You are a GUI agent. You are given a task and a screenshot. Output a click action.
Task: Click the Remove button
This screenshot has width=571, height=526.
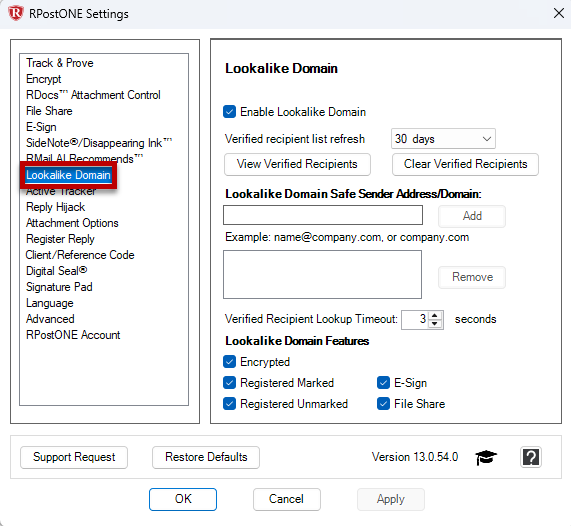[472, 277]
